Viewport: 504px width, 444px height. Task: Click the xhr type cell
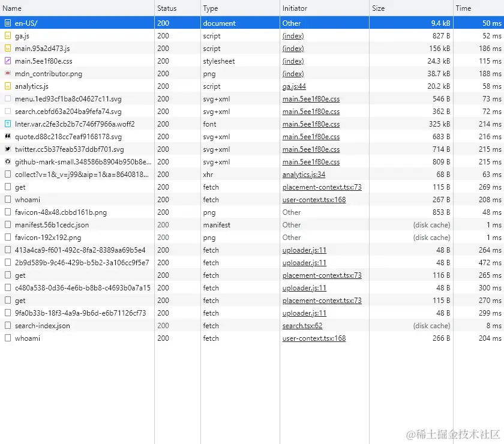(240, 174)
